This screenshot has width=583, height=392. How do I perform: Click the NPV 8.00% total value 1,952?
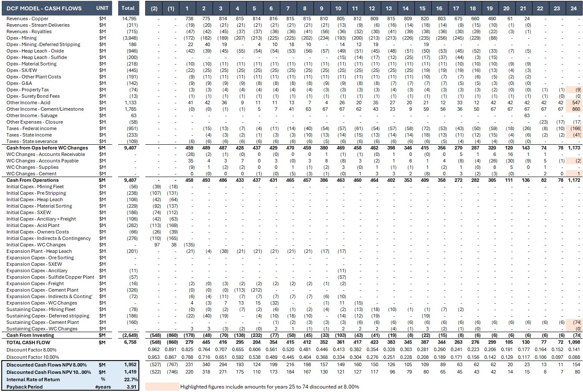[130, 365]
